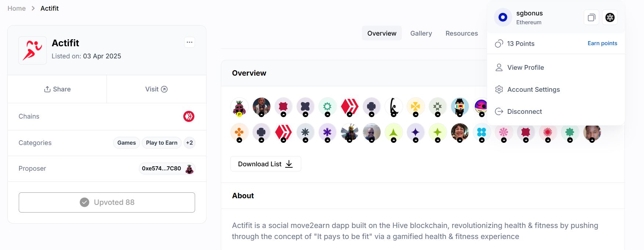Image resolution: width=644 pixels, height=250 pixels.
Task: Open the blue four-circle upvoter avatar
Action: pyautogui.click(x=482, y=133)
